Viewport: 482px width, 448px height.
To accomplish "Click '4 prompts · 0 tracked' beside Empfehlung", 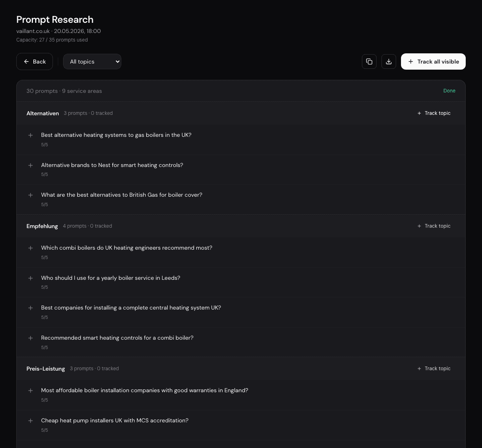I will point(87,226).
